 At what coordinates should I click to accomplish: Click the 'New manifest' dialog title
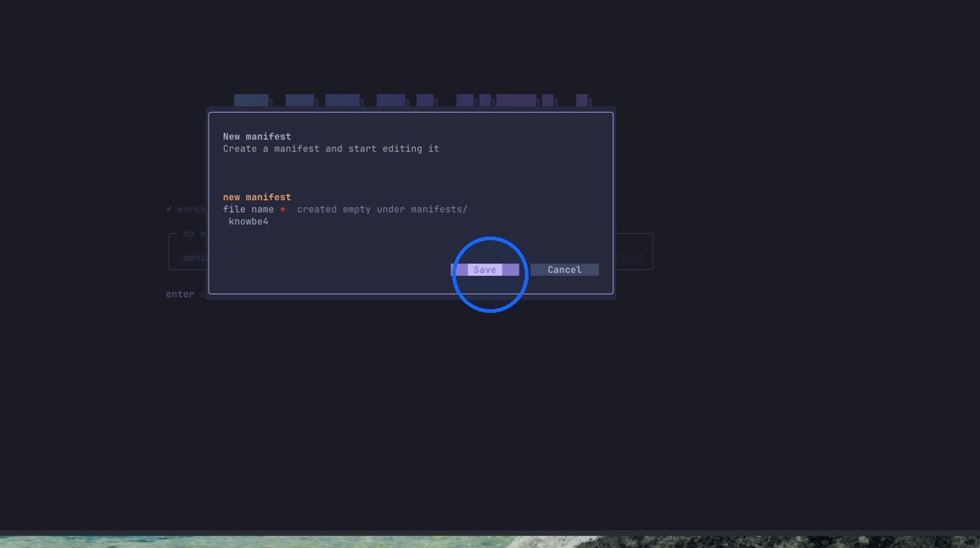(257, 136)
